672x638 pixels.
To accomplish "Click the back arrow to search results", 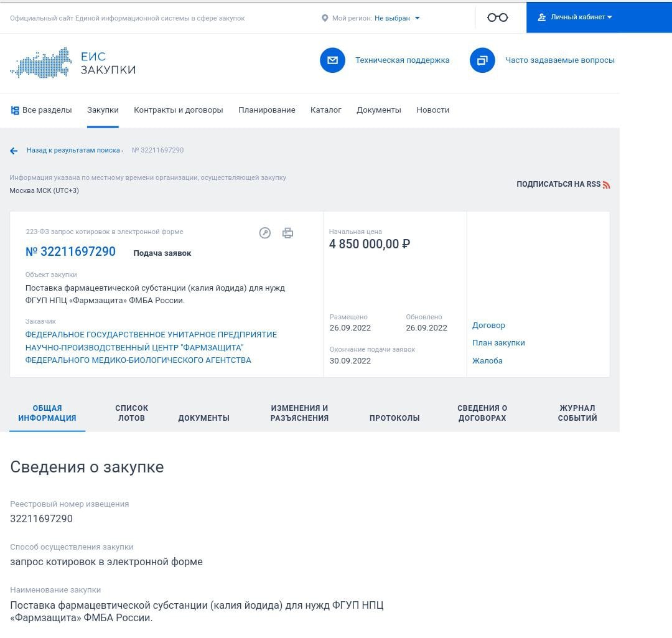I will pos(14,151).
